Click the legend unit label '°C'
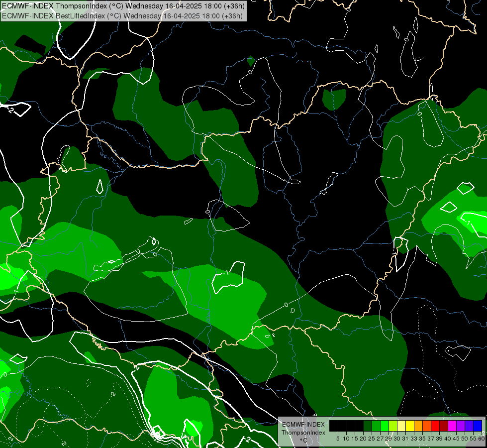This screenshot has height=448, width=487. pyautogui.click(x=304, y=440)
